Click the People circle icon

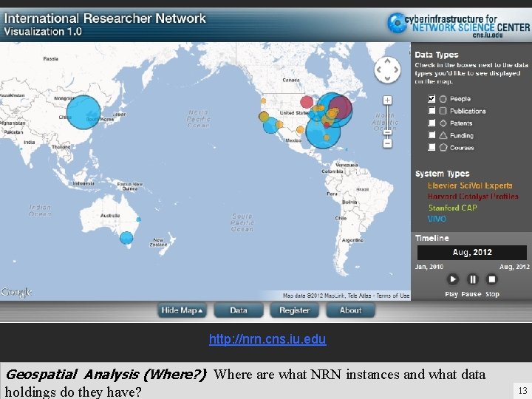click(x=443, y=99)
